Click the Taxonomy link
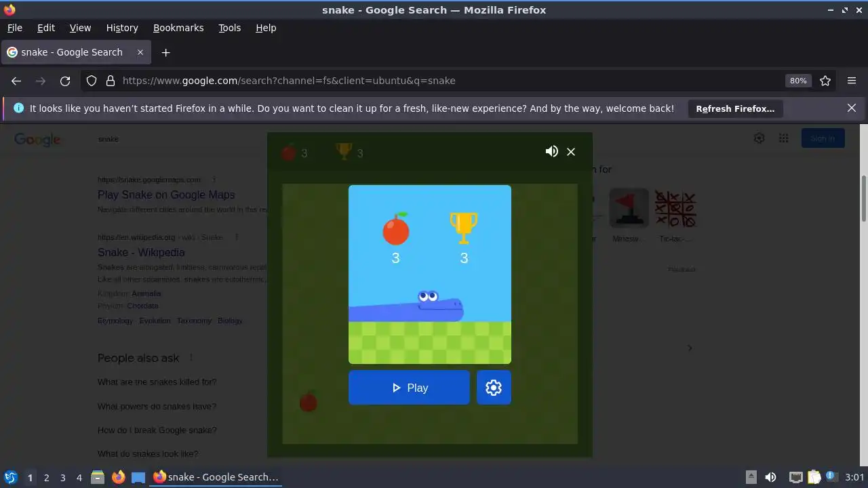868x488 pixels. [194, 321]
